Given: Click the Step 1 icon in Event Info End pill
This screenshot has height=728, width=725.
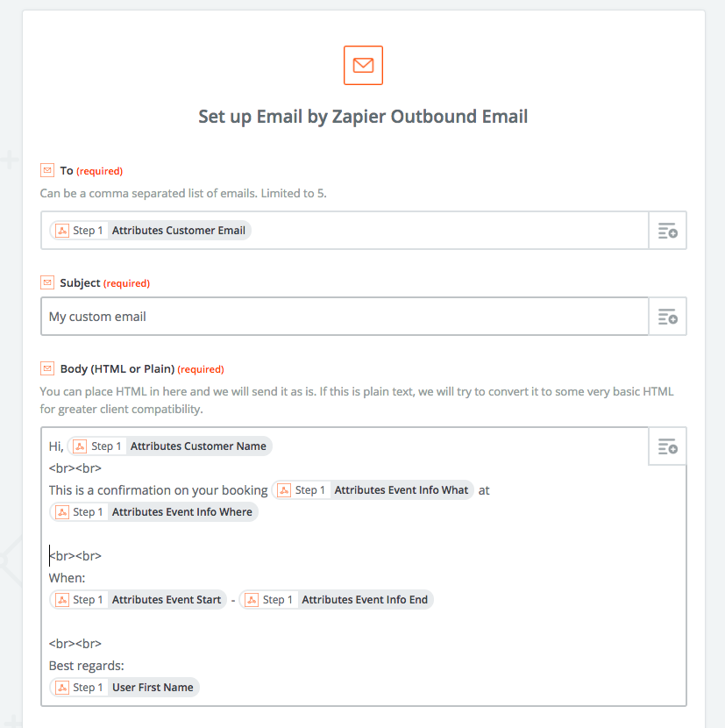Looking at the screenshot, I should point(252,599).
